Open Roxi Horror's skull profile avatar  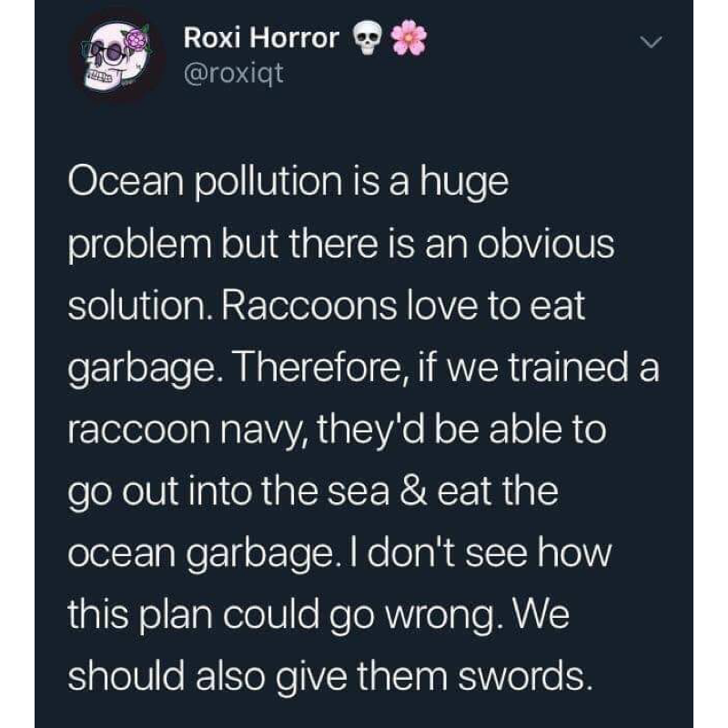pos(111,55)
